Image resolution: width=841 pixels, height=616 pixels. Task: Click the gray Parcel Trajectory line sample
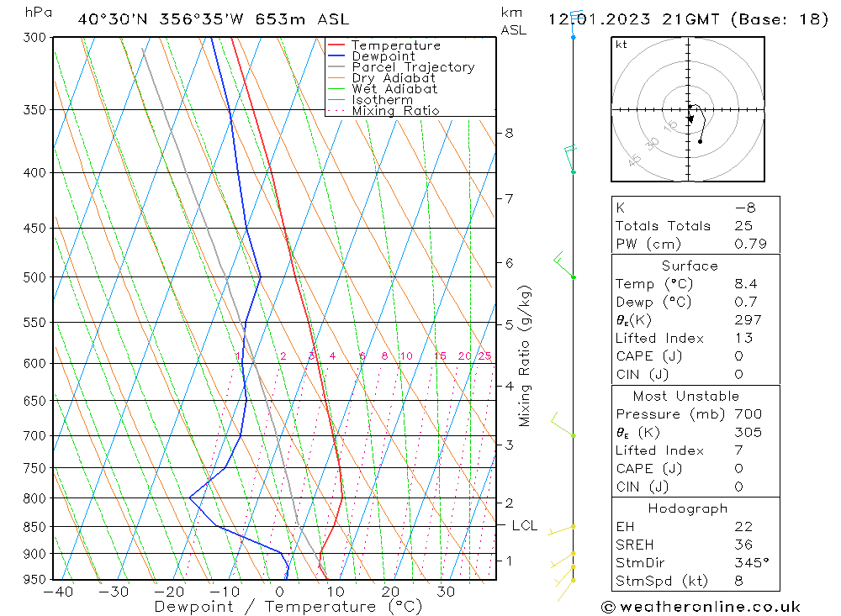coord(336,67)
